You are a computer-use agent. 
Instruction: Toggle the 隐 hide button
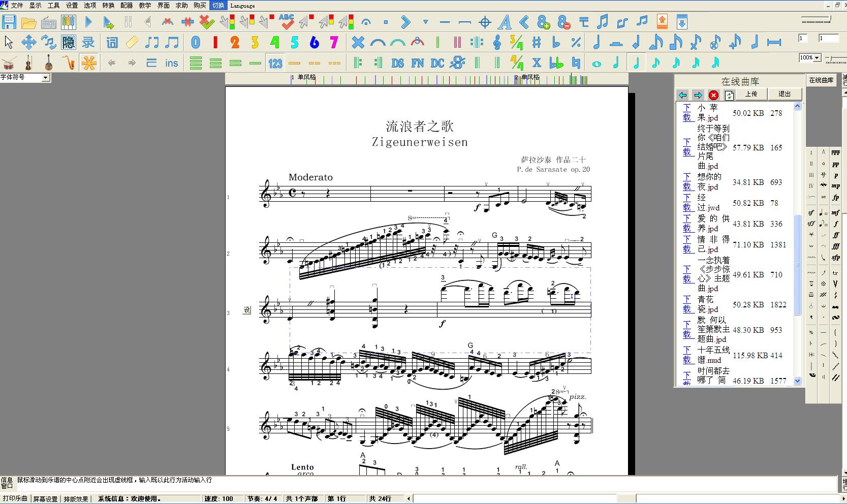click(69, 42)
